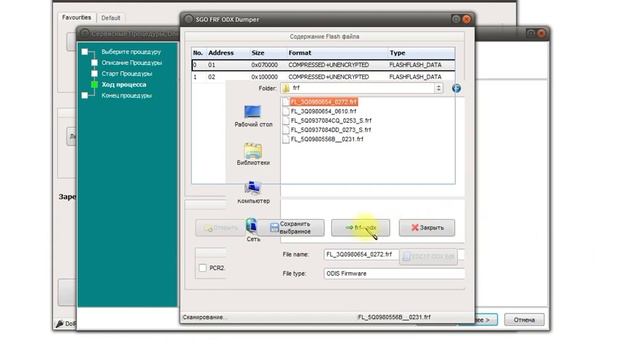Click status bar file name FL_5Q0980556B__0231.frf

[394, 317]
